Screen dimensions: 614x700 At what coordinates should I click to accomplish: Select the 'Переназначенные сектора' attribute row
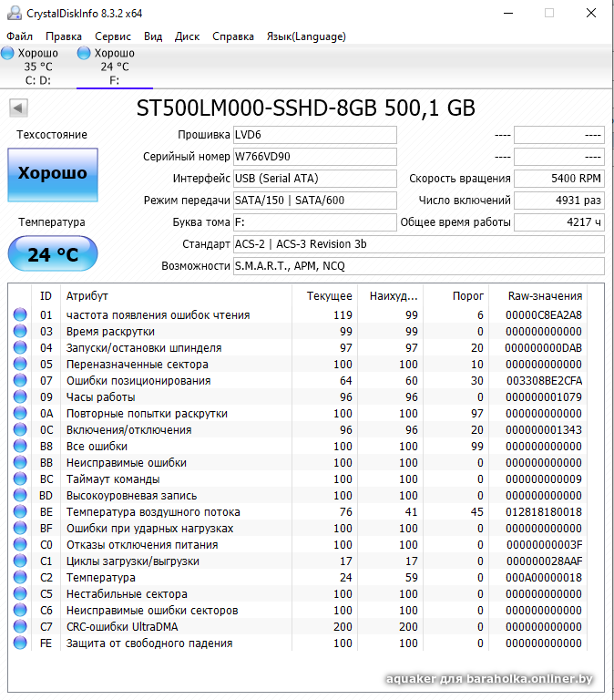pyautogui.click(x=298, y=365)
